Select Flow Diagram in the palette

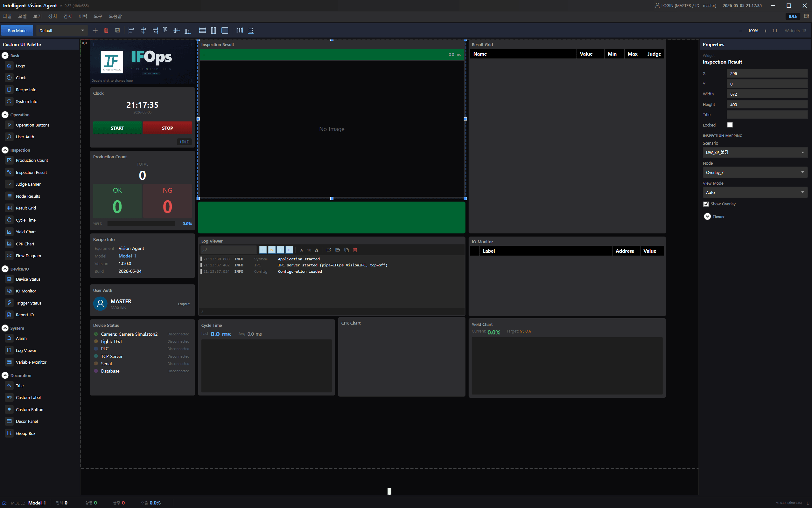click(28, 256)
